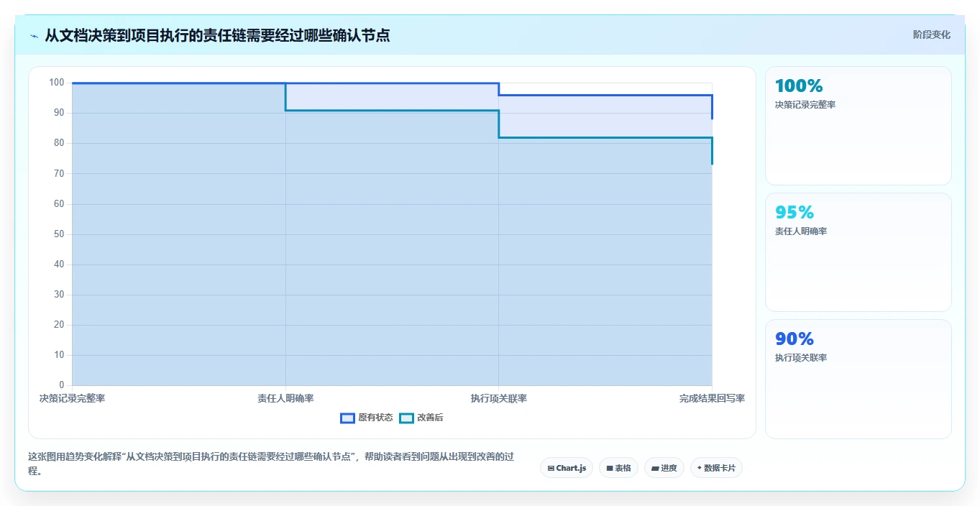This screenshot has height=506, width=980.
Task: Click x-axis label 完成结果回写率
Action: click(712, 398)
